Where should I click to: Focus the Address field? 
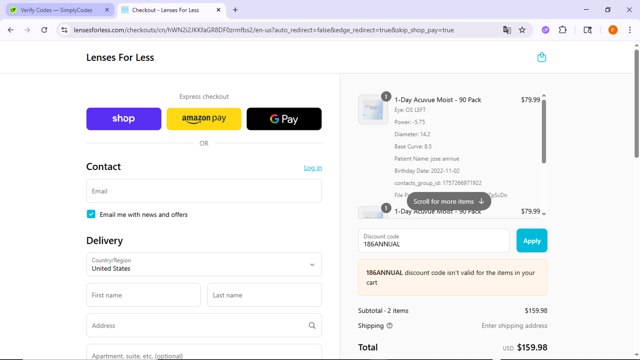tap(204, 325)
